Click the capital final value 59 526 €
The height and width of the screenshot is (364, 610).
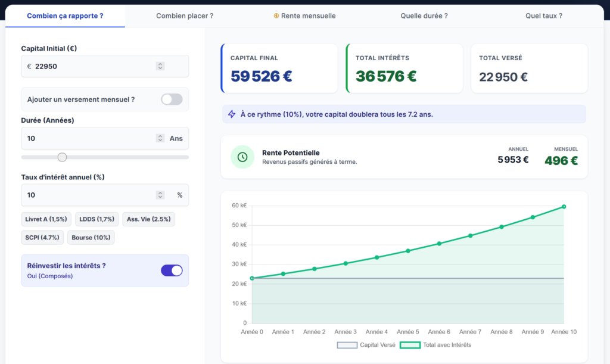[261, 76]
